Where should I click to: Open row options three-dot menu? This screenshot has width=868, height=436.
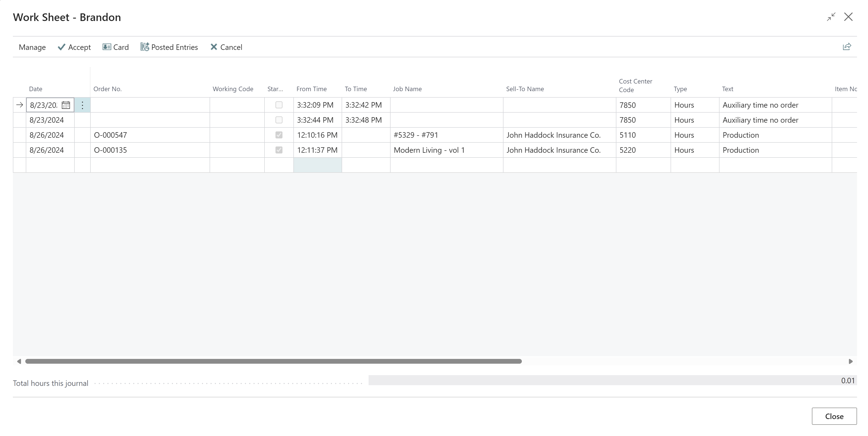click(x=82, y=105)
